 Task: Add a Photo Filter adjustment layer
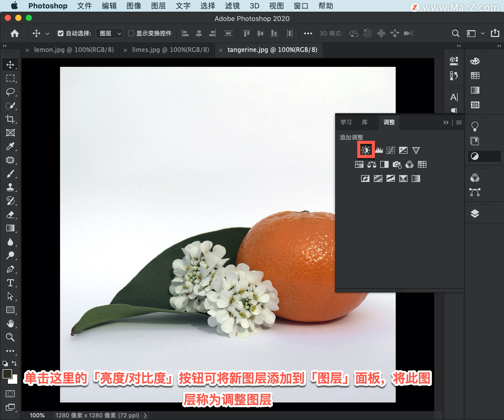(397, 165)
